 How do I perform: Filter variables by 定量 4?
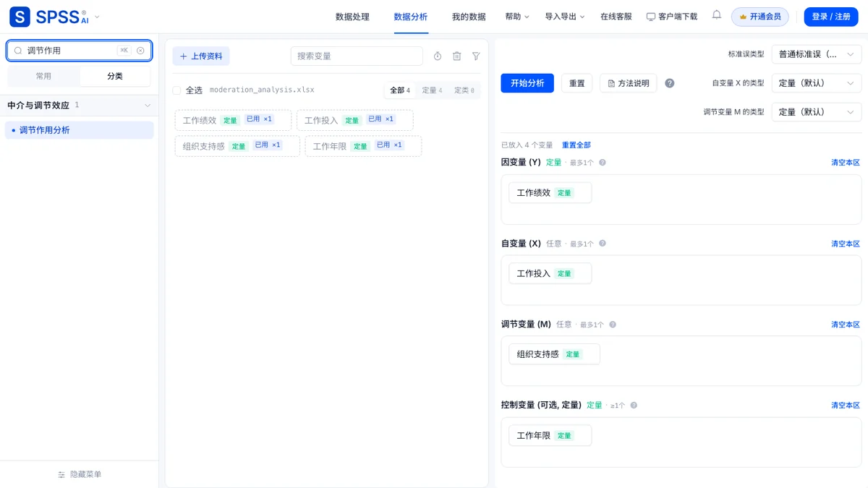point(432,90)
